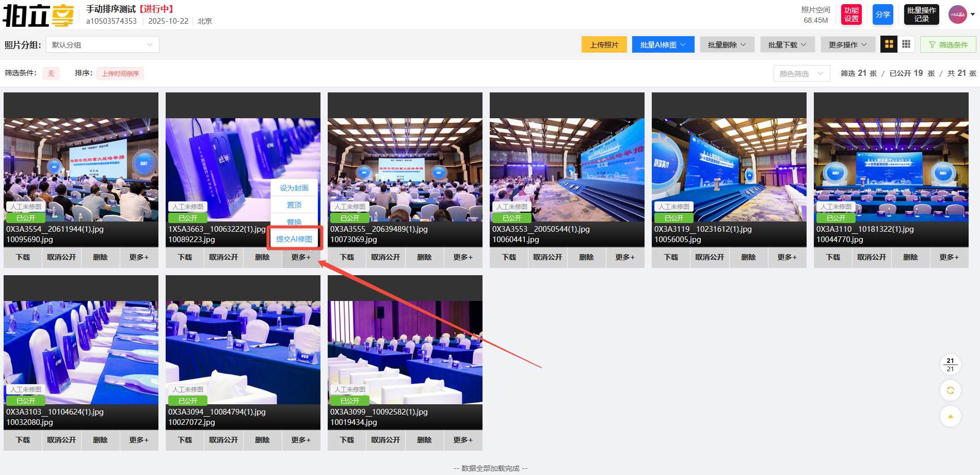Click the 上传照片 upload button

604,45
